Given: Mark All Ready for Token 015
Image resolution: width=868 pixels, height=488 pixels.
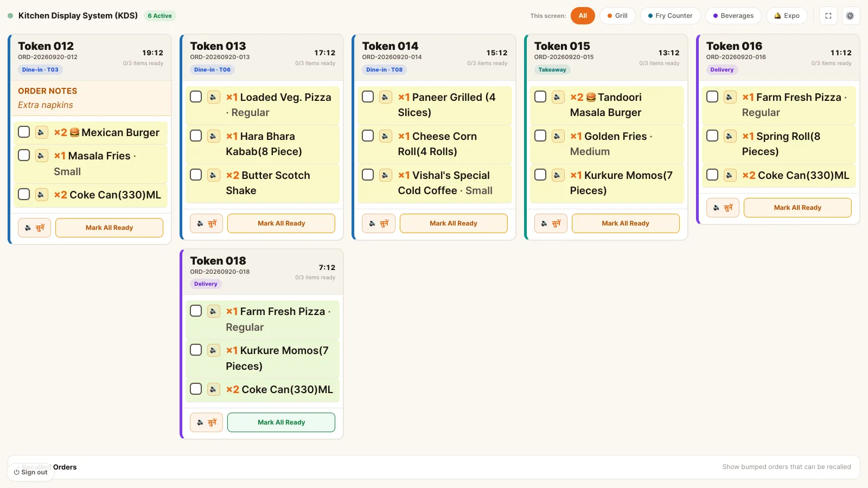Looking at the screenshot, I should 626,223.
